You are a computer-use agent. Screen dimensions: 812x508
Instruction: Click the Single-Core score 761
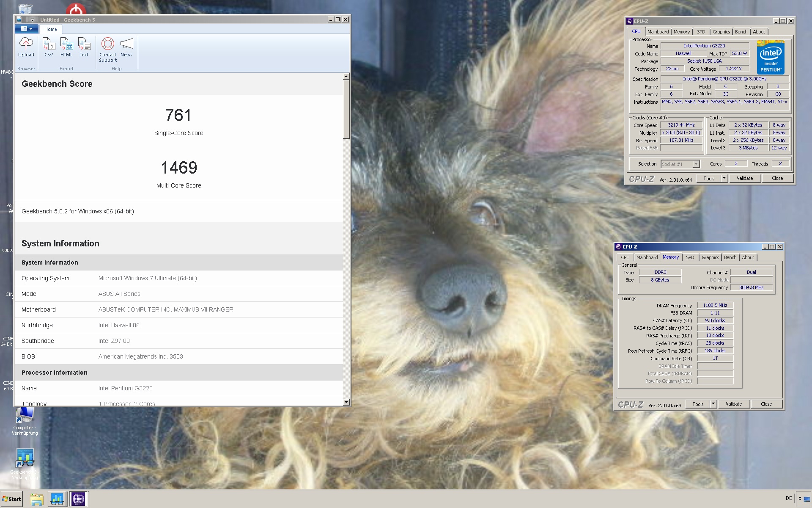click(178, 115)
